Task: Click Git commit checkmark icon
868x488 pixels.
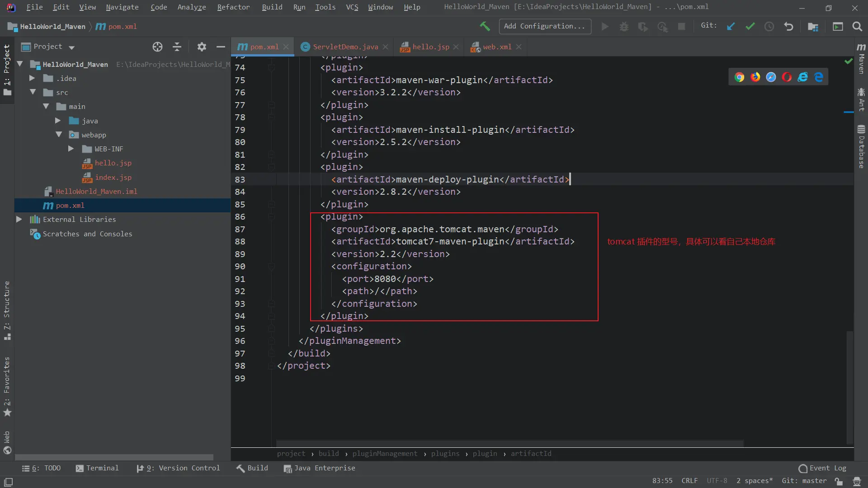Action: 750,27
